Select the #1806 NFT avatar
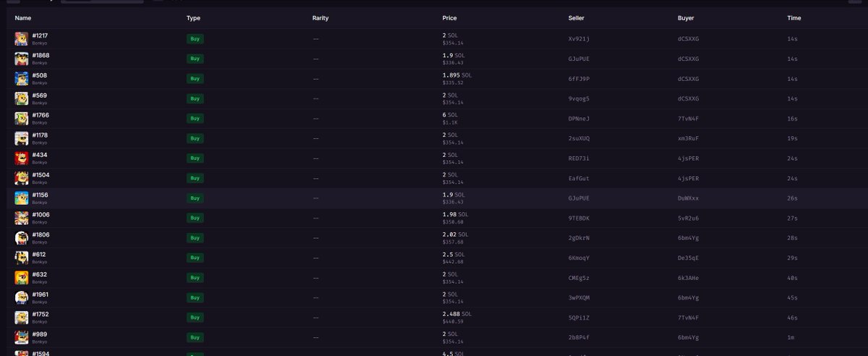This screenshot has width=868, height=356. point(22,237)
